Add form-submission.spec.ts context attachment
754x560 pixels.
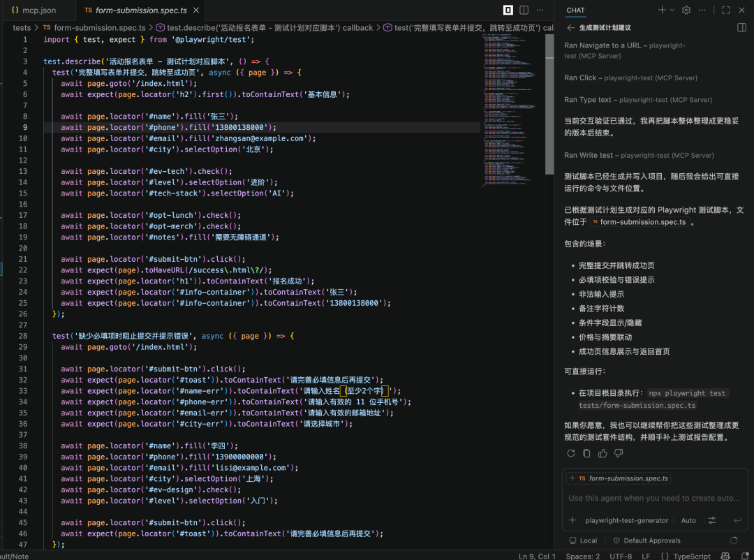point(619,478)
